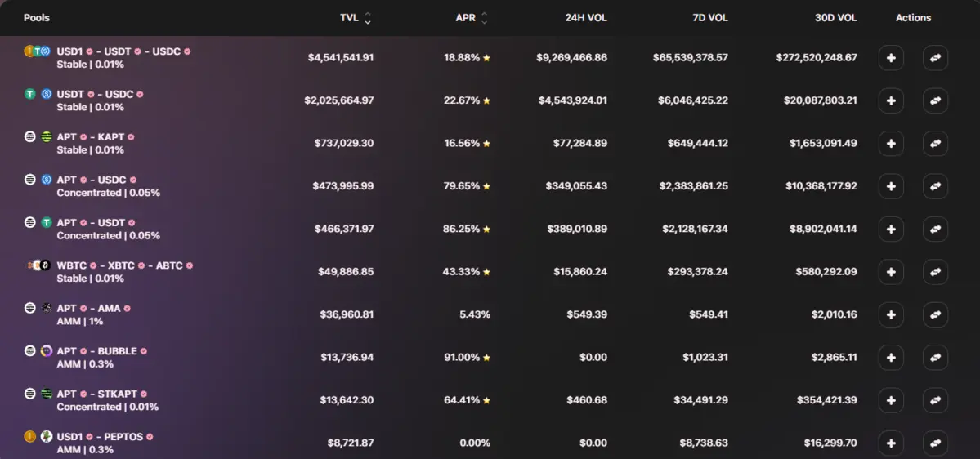Click the 30D VOL column header

point(835,17)
